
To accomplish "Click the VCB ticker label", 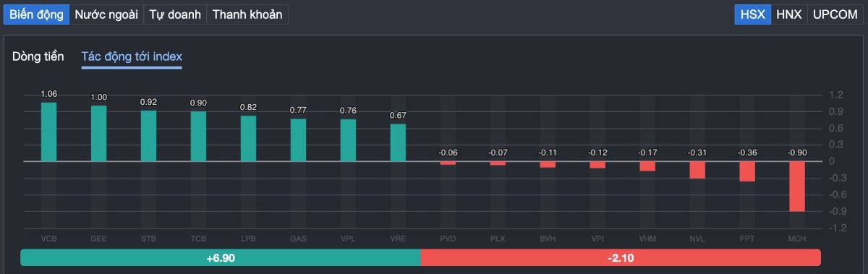I will (x=48, y=239).
